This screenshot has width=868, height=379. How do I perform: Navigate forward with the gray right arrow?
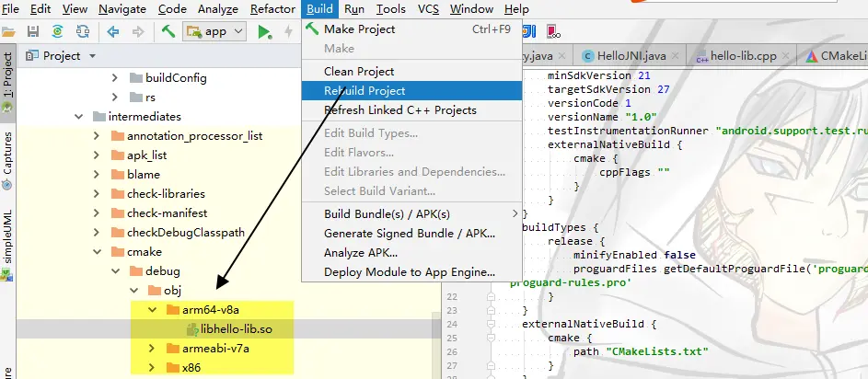click(x=138, y=31)
